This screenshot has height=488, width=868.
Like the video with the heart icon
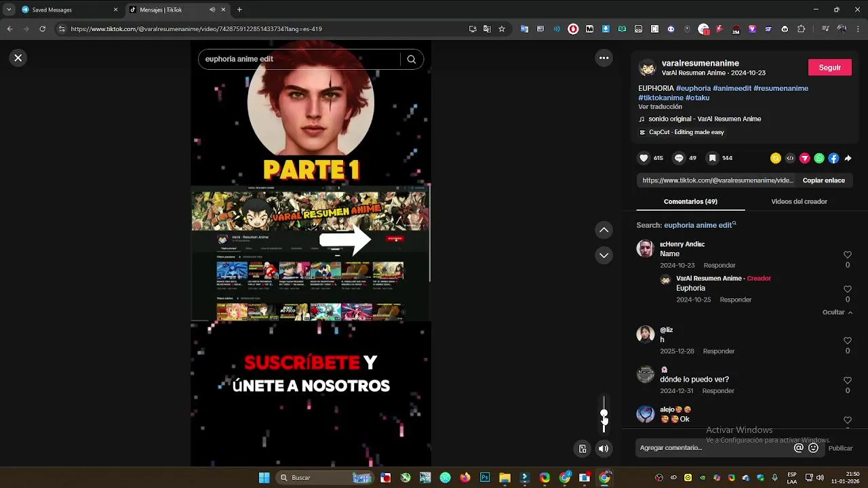[x=644, y=158]
